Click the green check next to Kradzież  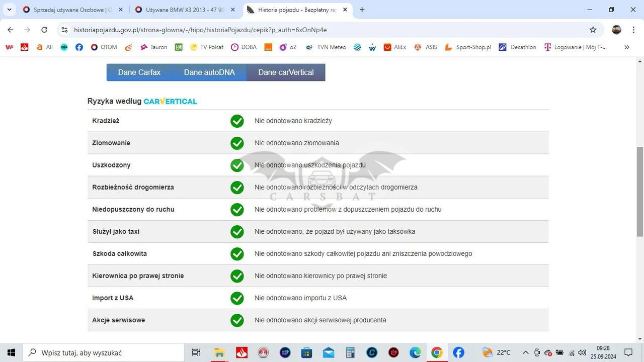pyautogui.click(x=237, y=121)
